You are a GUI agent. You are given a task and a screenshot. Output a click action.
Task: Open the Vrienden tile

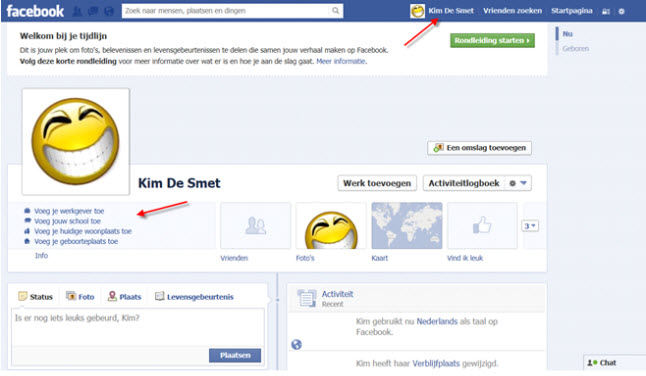pyautogui.click(x=255, y=225)
